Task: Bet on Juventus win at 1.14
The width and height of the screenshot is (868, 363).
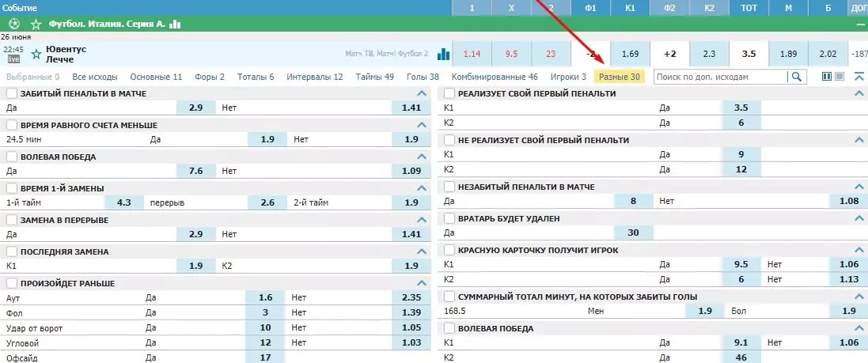Action: pos(472,55)
